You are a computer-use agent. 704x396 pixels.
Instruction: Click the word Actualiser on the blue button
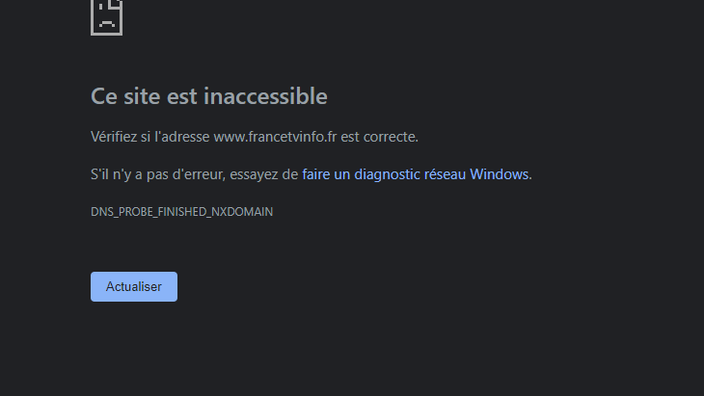[x=134, y=286]
